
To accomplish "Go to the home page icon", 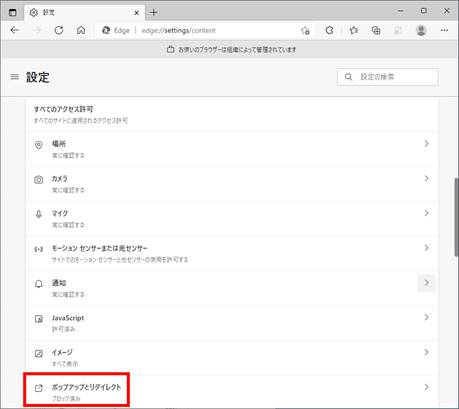I will click(x=81, y=30).
